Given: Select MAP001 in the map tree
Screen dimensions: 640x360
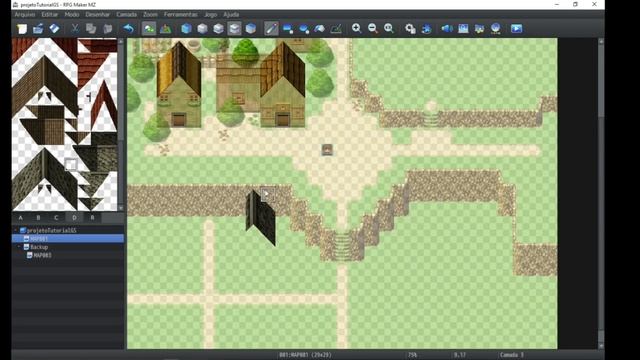Looking at the screenshot, I should (68, 238).
